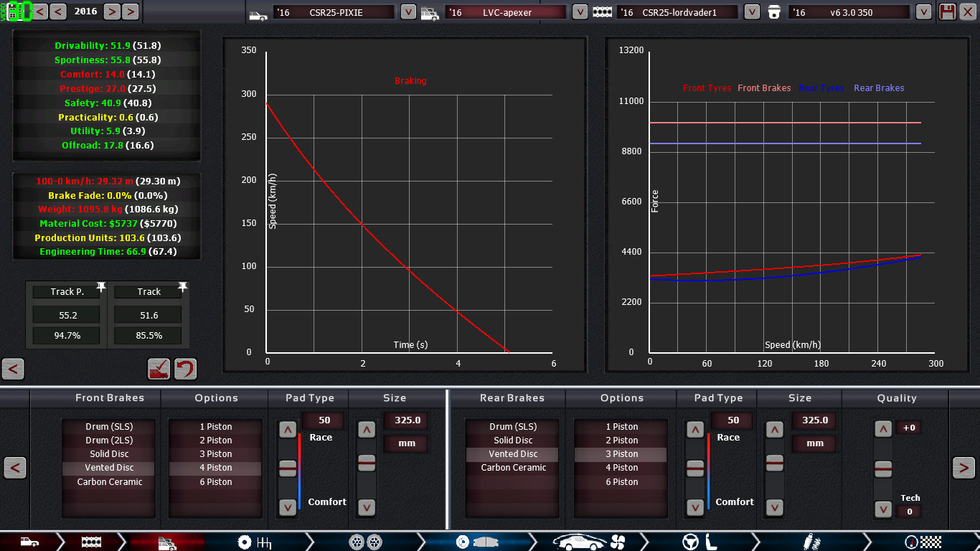Increase the rear brake Quality value
Image resolution: width=980 pixels, height=551 pixels.
pyautogui.click(x=883, y=429)
